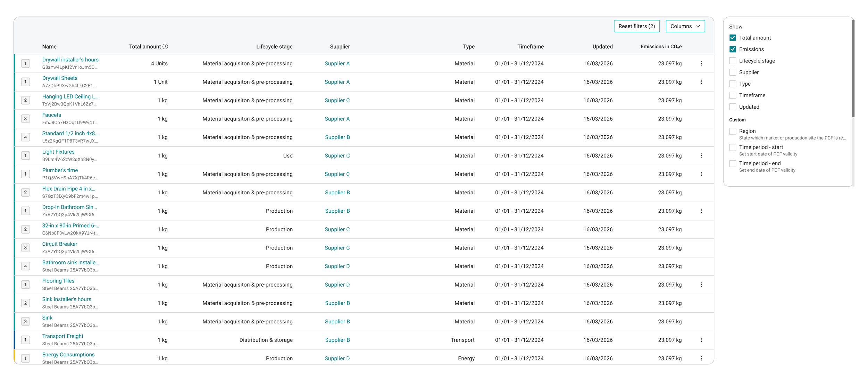868x381 pixels.
Task: Click the "4 Units" amount cell
Action: [159, 63]
